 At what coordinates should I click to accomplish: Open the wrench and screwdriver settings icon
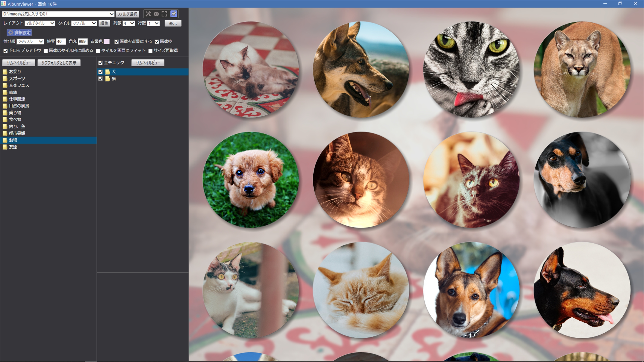click(x=148, y=14)
